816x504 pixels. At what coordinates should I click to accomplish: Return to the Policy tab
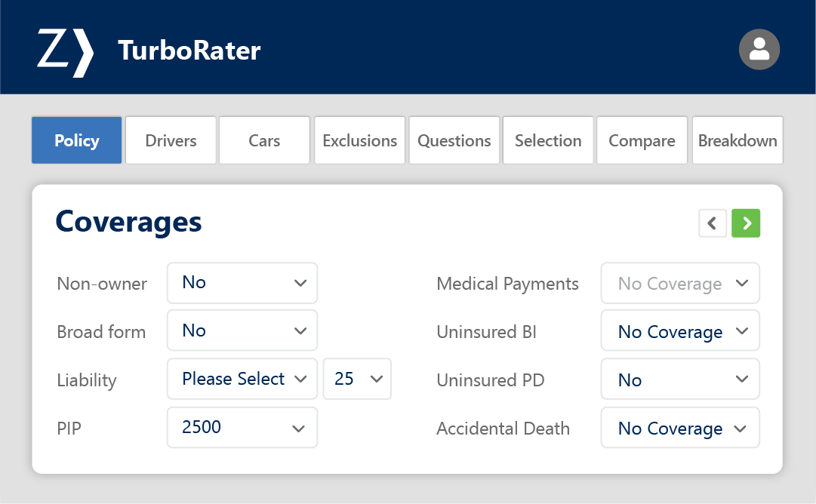point(76,140)
